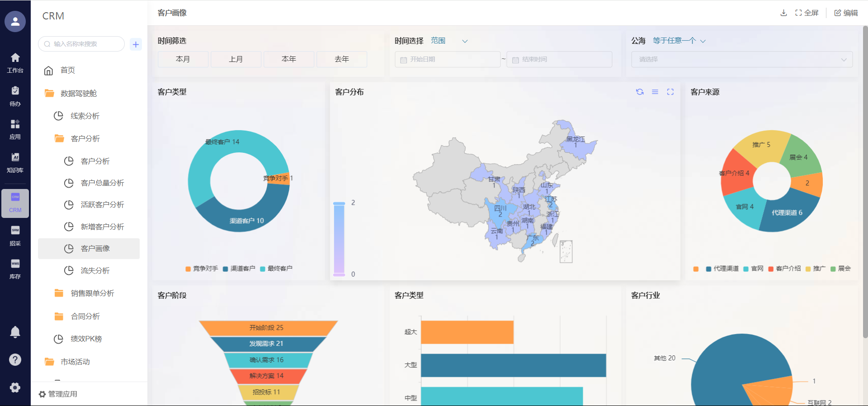This screenshot has width=868, height=406.
Task: Open the help question mark icon
Action: [15, 360]
